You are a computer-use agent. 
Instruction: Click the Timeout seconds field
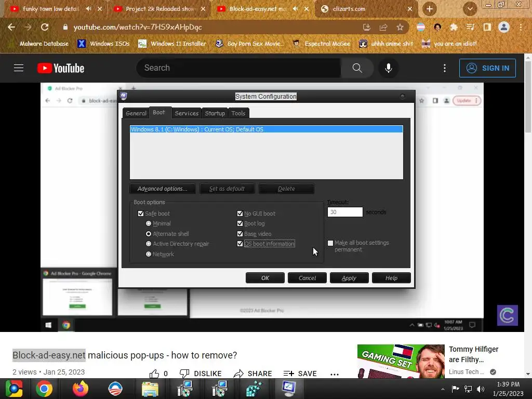(x=345, y=212)
